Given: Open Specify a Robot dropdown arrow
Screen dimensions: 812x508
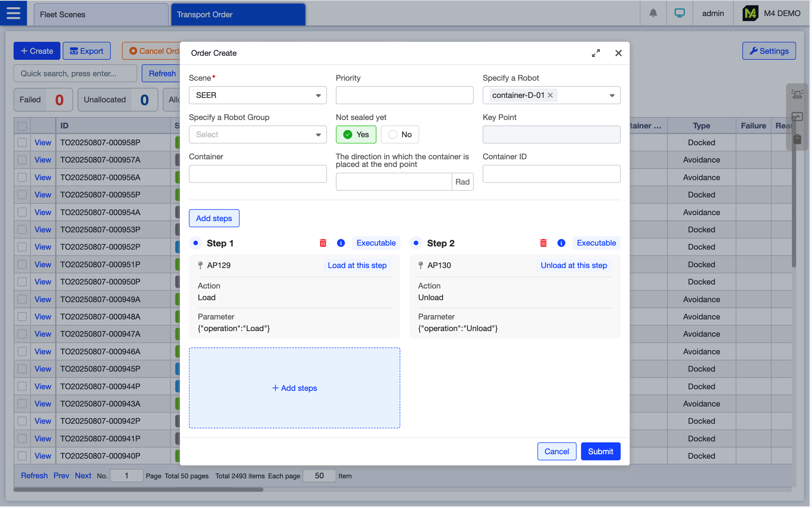Looking at the screenshot, I should tap(612, 95).
